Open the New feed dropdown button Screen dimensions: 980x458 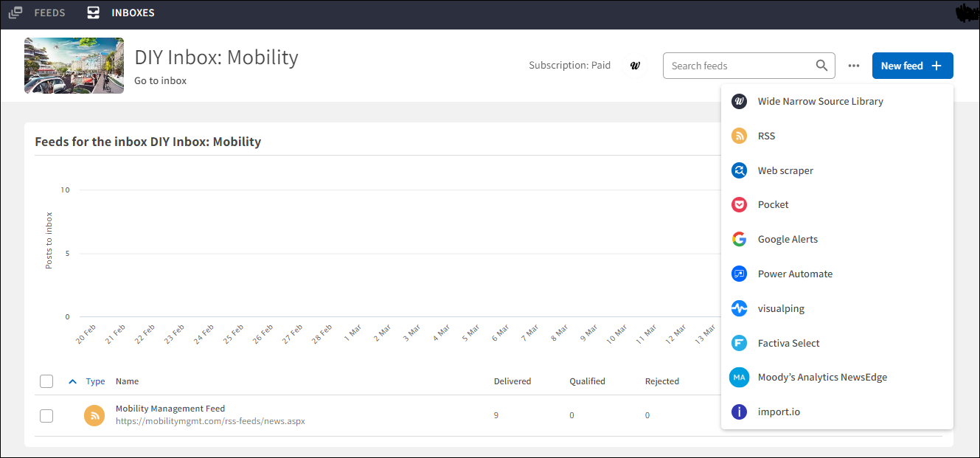[x=912, y=66]
